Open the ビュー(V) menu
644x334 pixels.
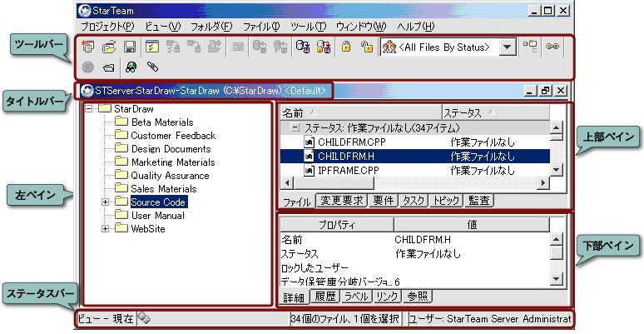click(x=162, y=27)
